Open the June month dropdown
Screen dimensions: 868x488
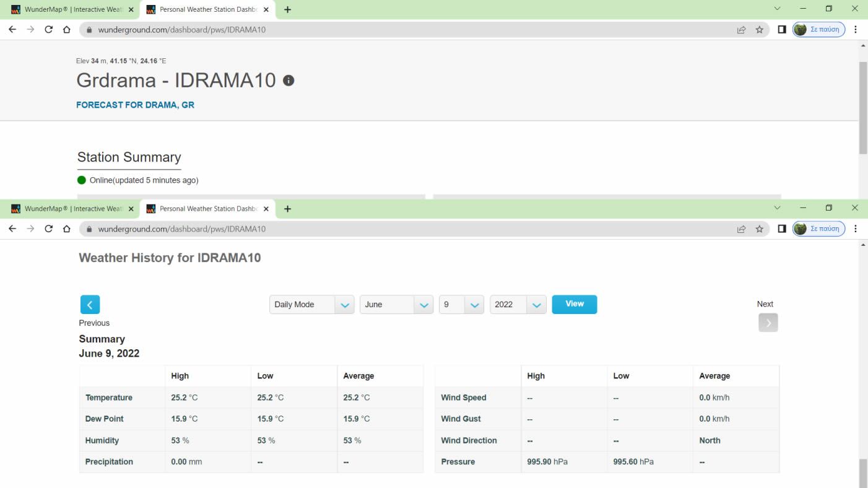point(396,305)
